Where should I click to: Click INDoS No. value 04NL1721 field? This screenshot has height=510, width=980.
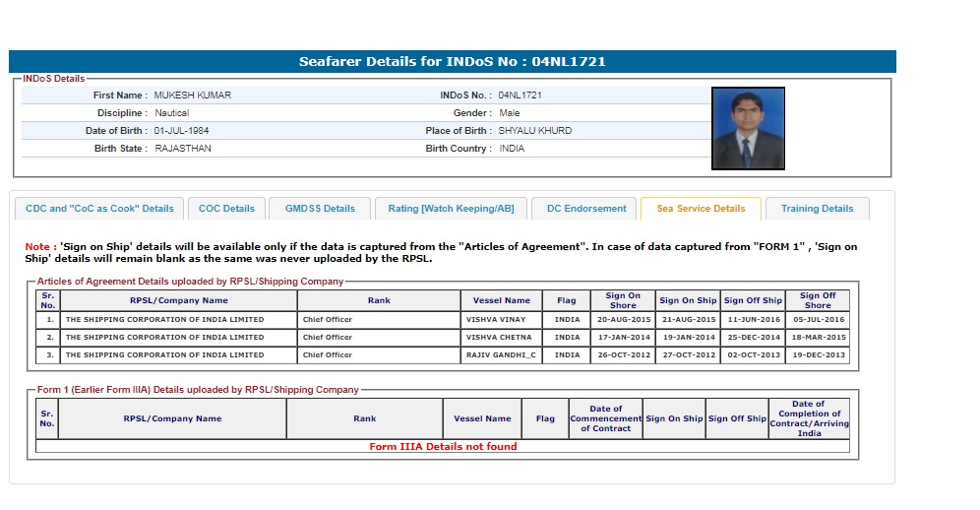(521, 96)
